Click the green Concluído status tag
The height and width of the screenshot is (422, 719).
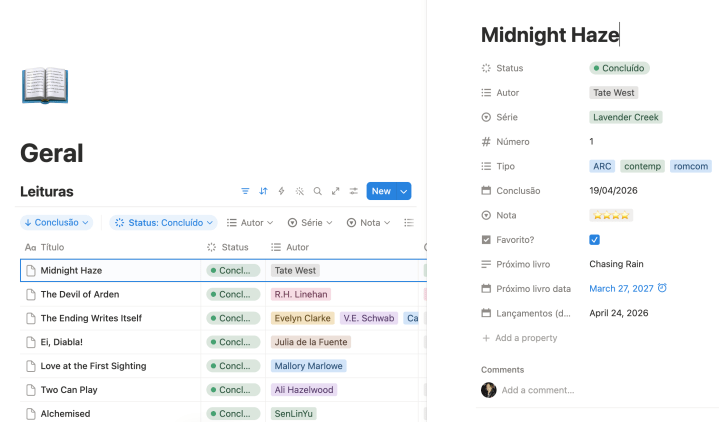click(x=619, y=68)
